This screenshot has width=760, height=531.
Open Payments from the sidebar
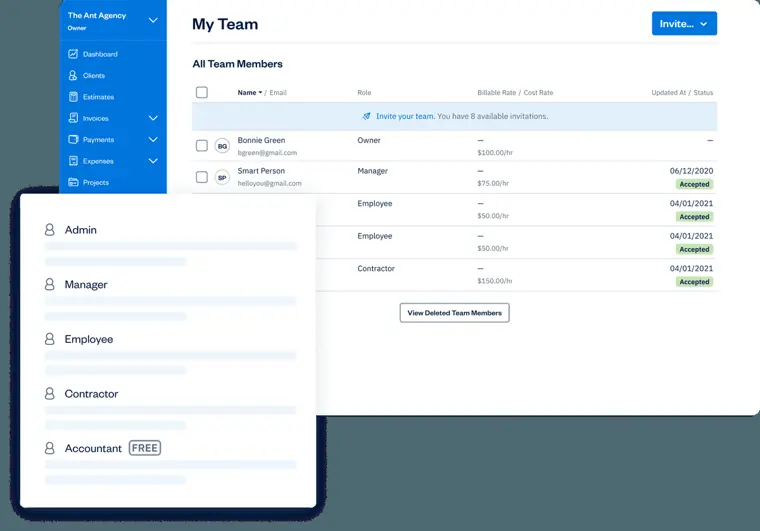(x=98, y=140)
